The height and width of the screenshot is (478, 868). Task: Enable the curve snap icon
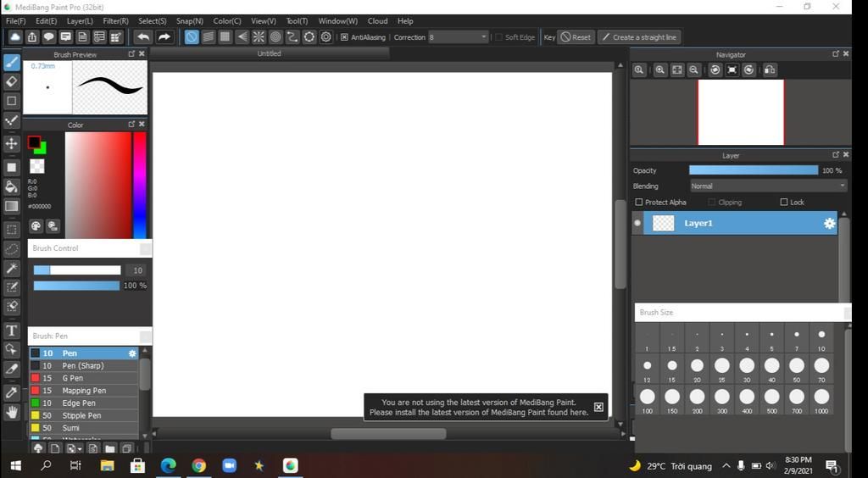(x=292, y=37)
